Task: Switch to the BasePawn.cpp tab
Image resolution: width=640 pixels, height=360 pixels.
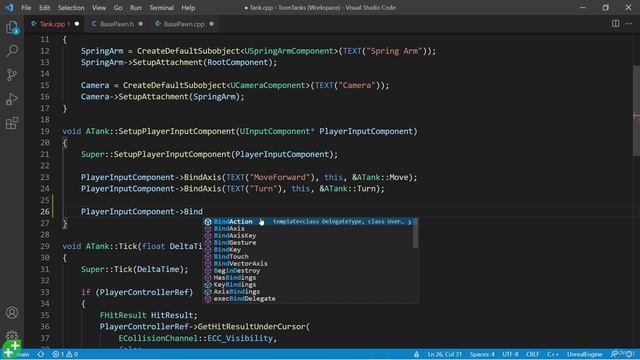Action: tap(184, 24)
